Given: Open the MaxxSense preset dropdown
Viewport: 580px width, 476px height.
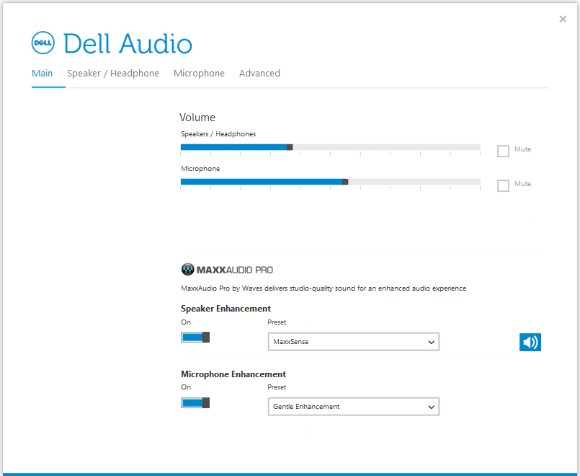Looking at the screenshot, I should (354, 342).
